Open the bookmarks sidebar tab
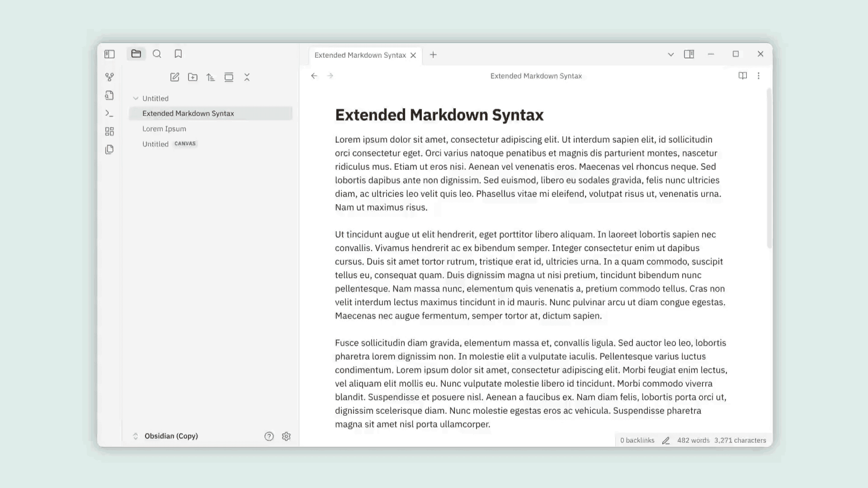 click(178, 54)
